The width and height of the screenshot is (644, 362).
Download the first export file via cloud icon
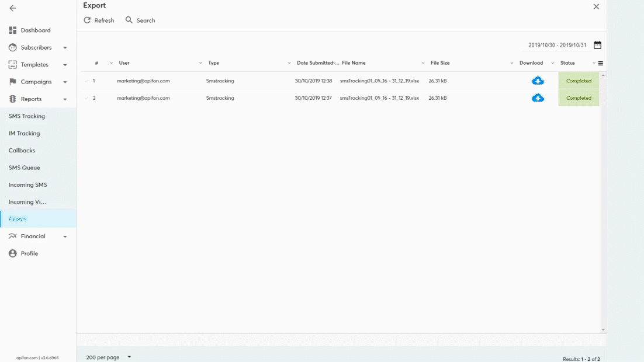tap(538, 81)
